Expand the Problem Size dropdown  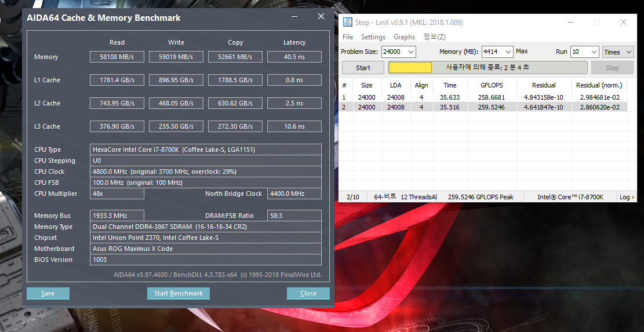[412, 52]
